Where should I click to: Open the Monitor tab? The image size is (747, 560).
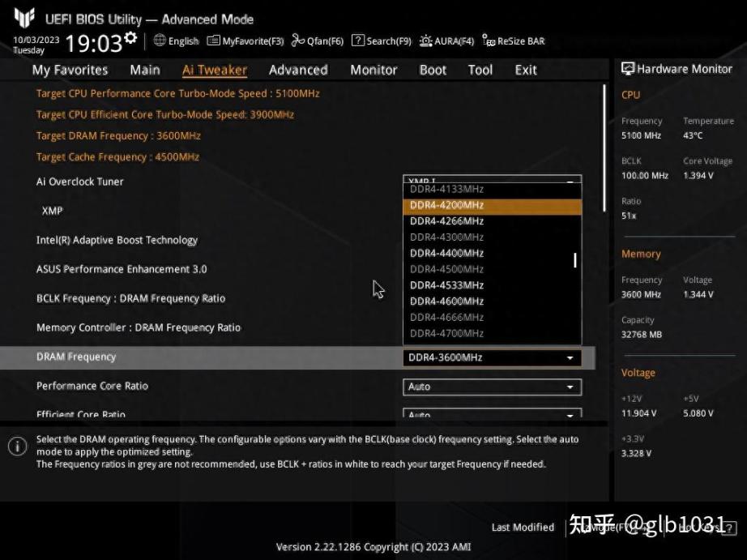click(x=373, y=70)
